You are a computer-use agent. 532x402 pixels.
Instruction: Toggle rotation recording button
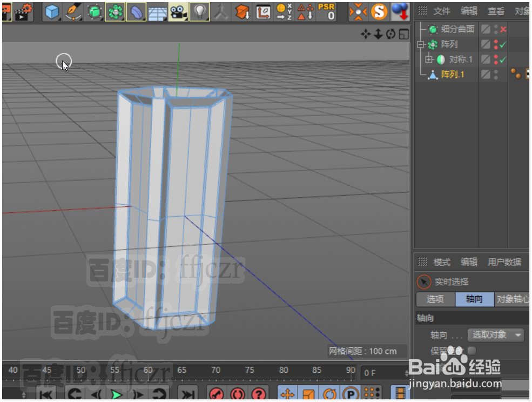point(329,394)
